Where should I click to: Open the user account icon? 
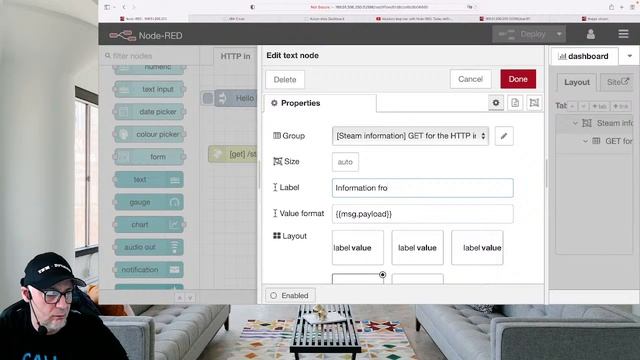tap(591, 34)
